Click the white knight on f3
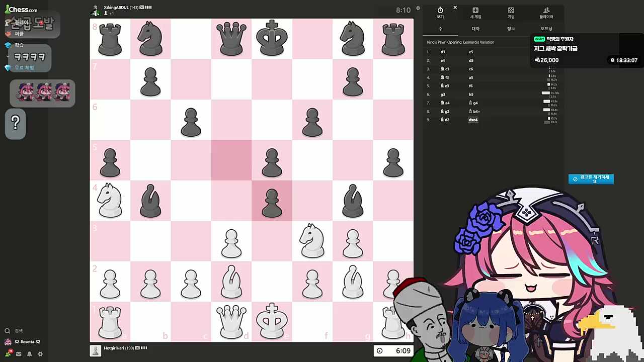Viewport: 644px width, 362px height. click(312, 241)
